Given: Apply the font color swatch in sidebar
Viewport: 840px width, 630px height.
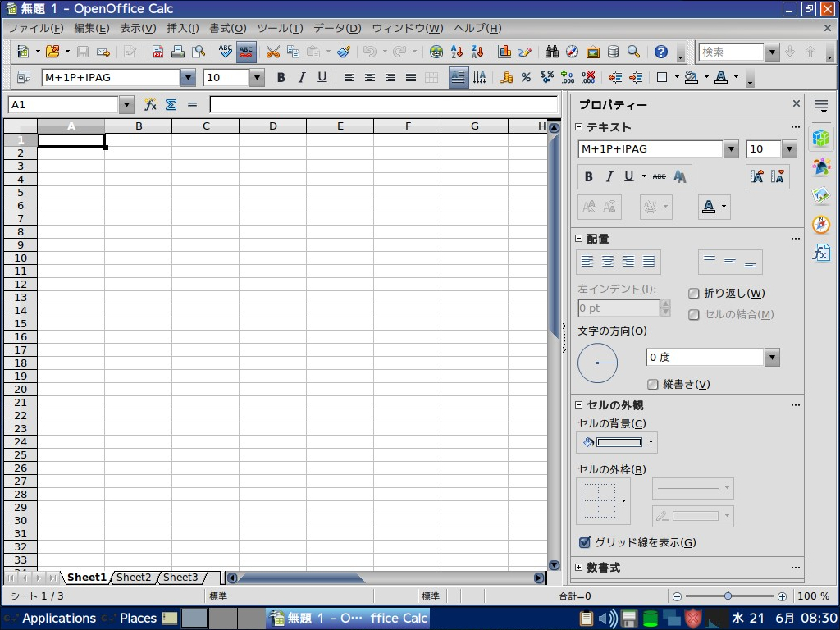Looking at the screenshot, I should 709,207.
